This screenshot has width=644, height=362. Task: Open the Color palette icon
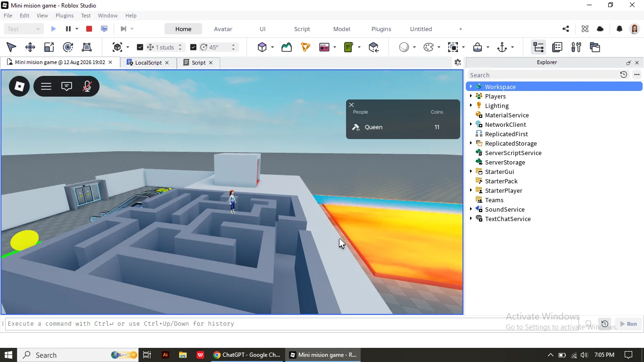click(x=429, y=47)
